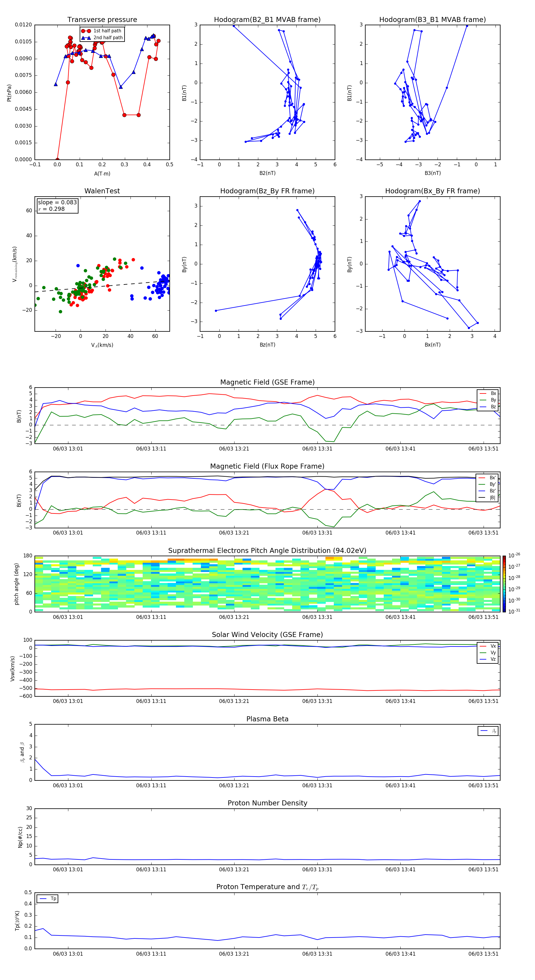Click '06/03 13:31' tick under GSE magnetic field

tap(317, 449)
